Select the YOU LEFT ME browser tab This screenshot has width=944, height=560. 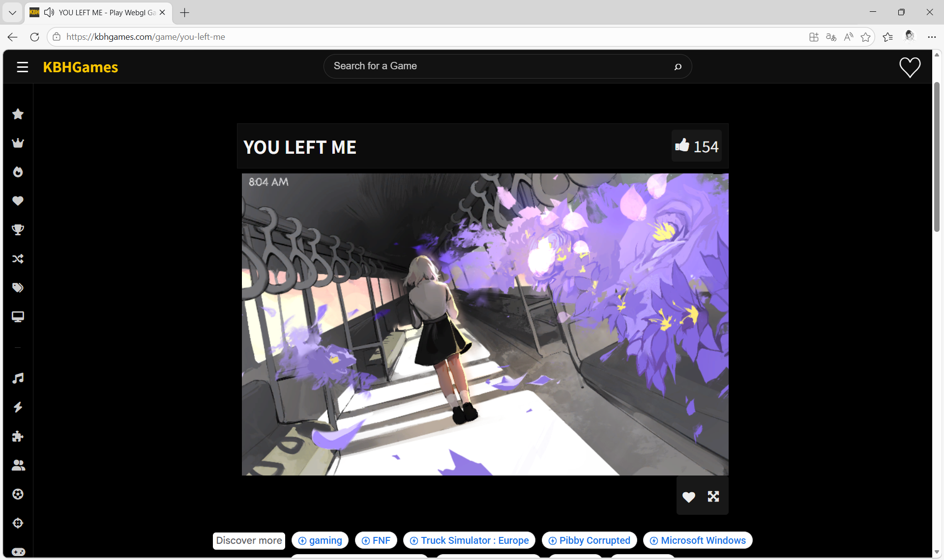point(98,13)
